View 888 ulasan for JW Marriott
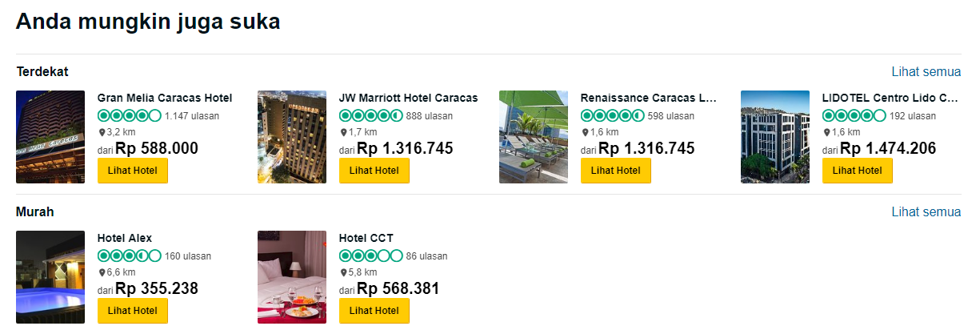Screen dimensions: 980x330 pos(429,116)
